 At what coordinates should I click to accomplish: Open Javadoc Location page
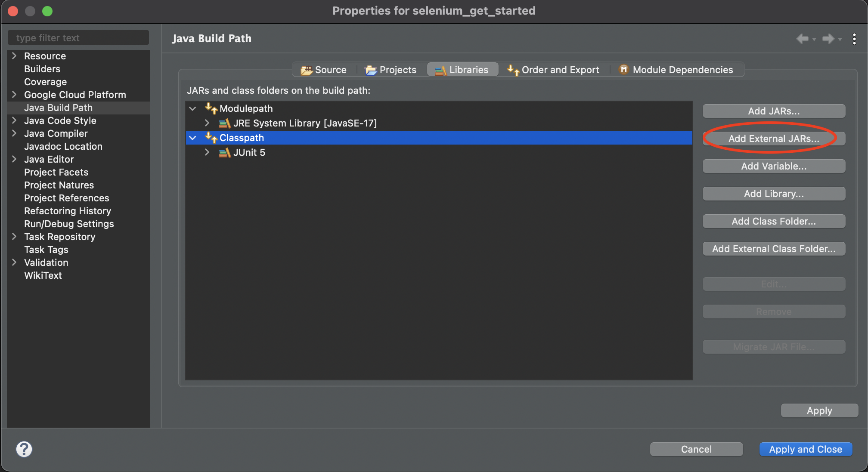click(63, 146)
